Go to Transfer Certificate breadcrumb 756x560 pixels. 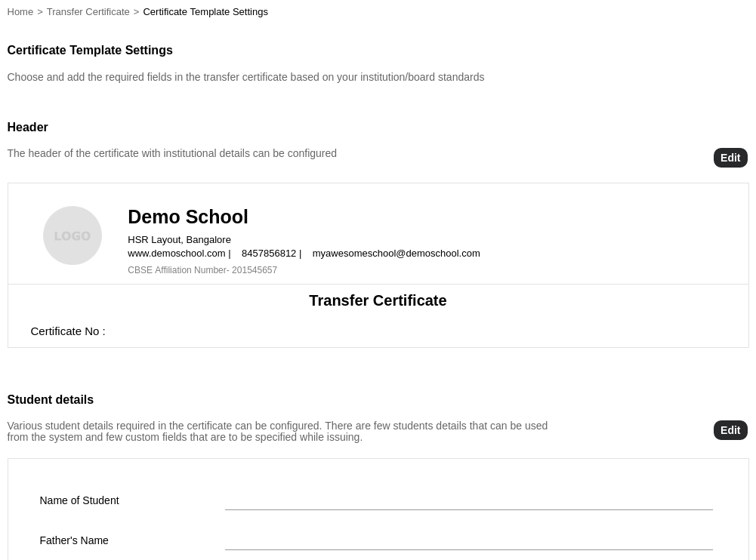pyautogui.click(x=88, y=12)
